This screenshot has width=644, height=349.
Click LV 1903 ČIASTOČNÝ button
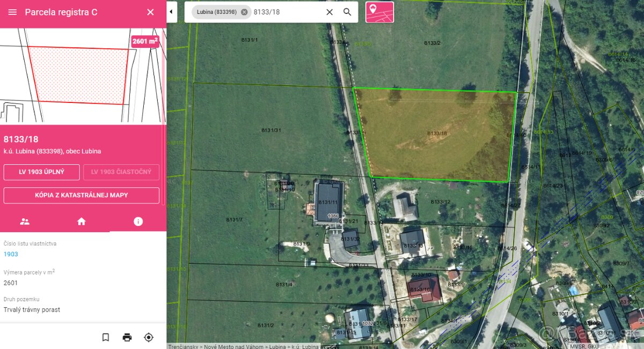click(121, 172)
